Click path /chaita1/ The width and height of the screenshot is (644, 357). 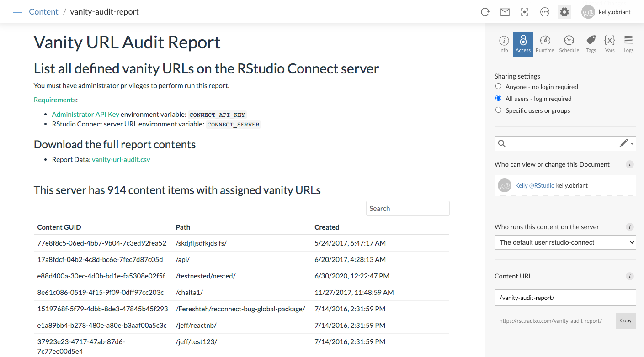click(189, 293)
